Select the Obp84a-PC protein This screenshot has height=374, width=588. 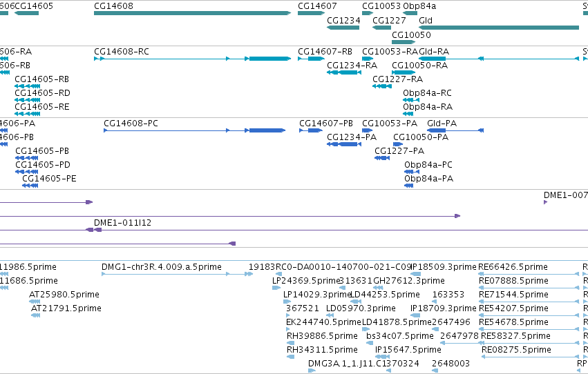tap(412, 173)
